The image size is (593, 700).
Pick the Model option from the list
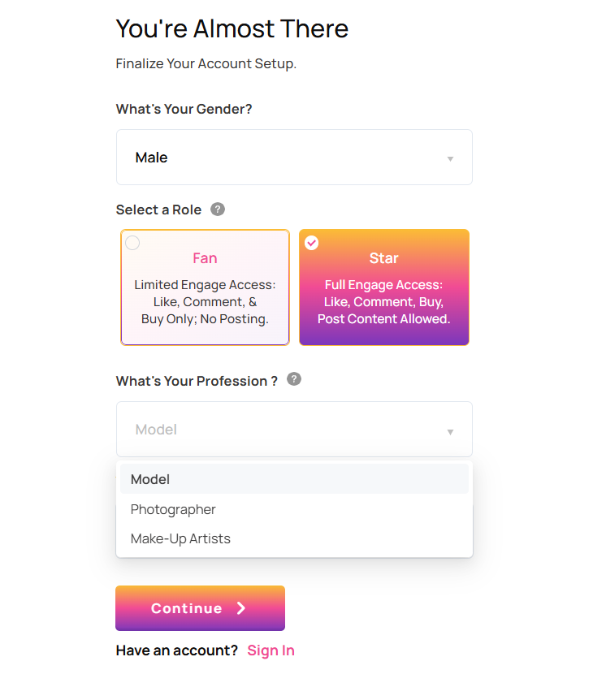point(150,479)
